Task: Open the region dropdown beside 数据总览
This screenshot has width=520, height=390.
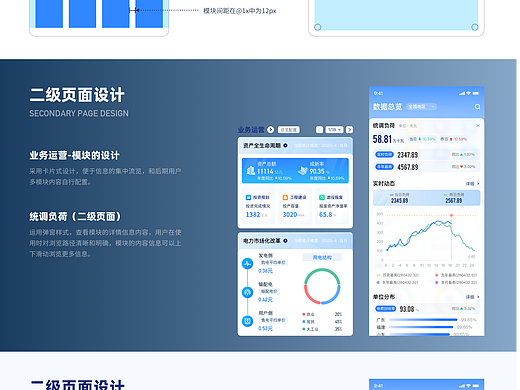Action: pyautogui.click(x=422, y=107)
